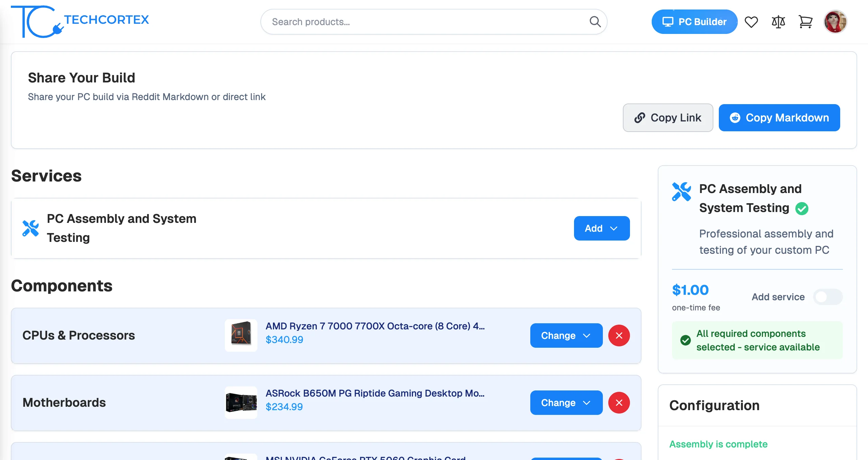Expand the Add dropdown for PC Assembly service

pyautogui.click(x=601, y=228)
